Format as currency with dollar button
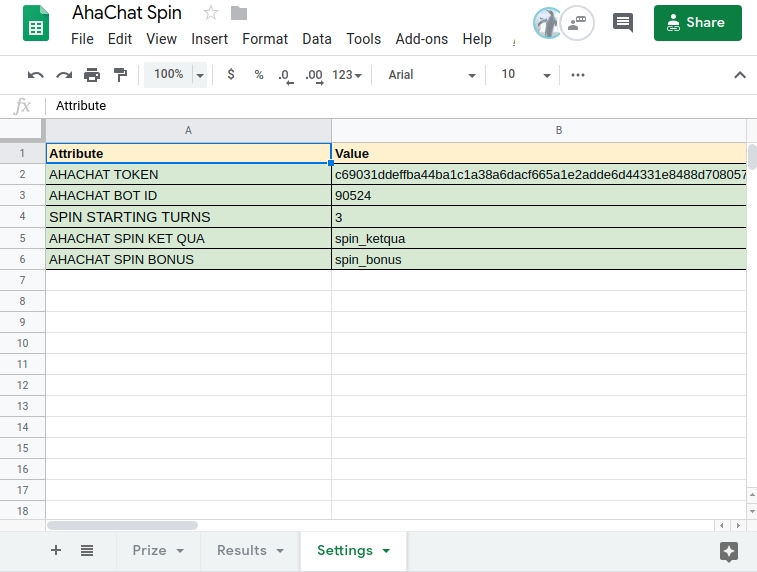The height and width of the screenshot is (572, 757). point(231,75)
